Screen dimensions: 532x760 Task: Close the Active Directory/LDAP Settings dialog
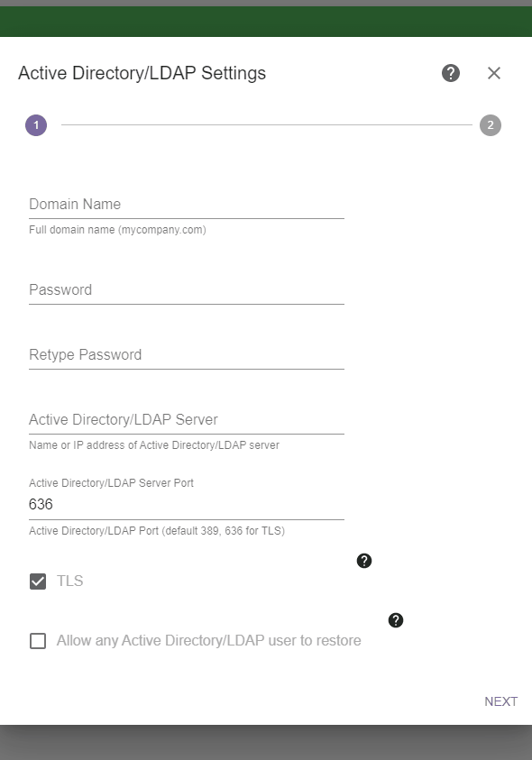pos(494,73)
